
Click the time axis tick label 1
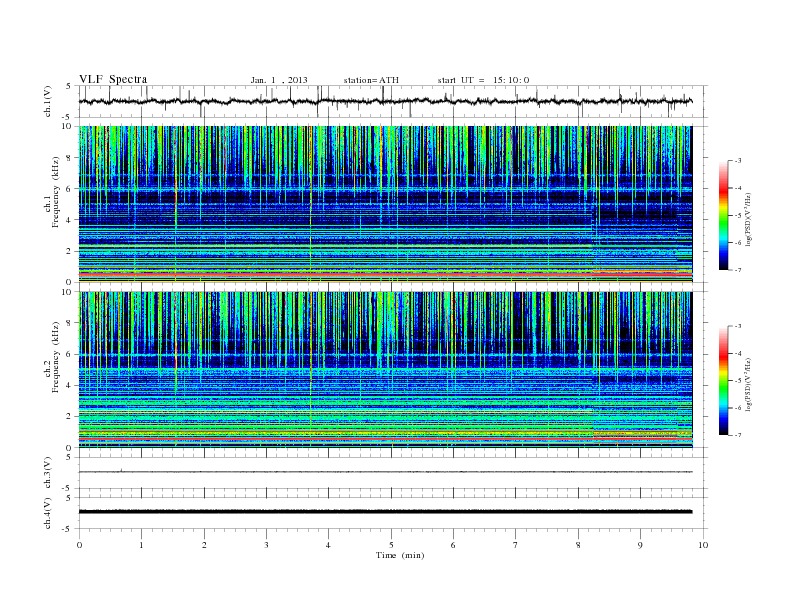[141, 545]
